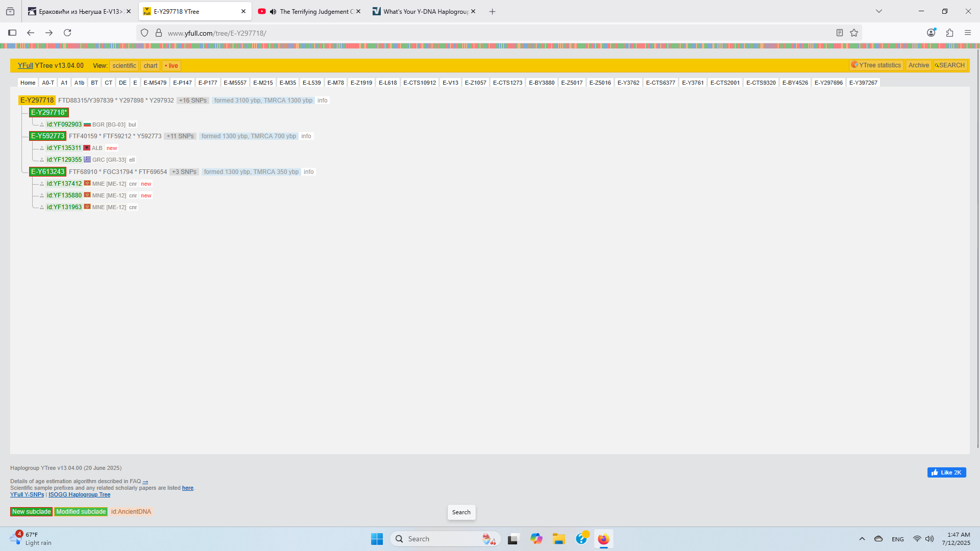Open sample id:YF135311 link
Viewport: 980px width, 551px height.
pyautogui.click(x=64, y=148)
